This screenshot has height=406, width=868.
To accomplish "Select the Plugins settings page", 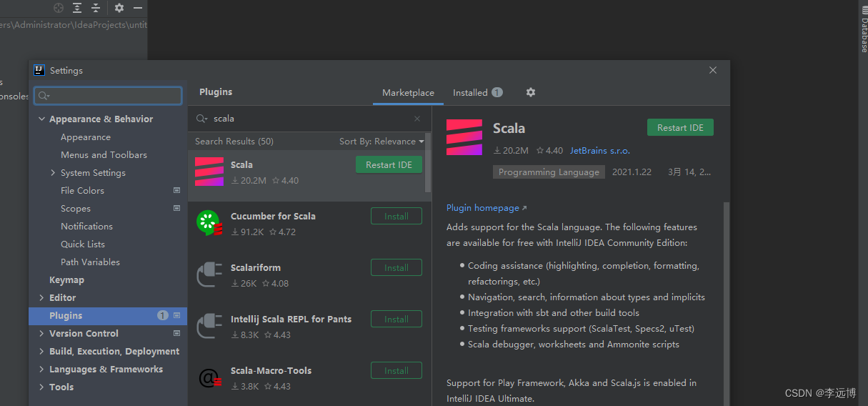I will coord(108,315).
